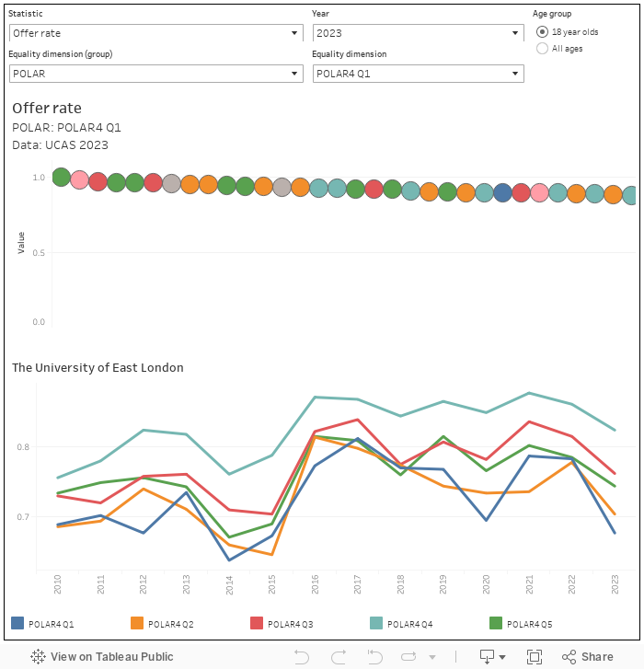Screen dimensions: 644x669
Task: Open the Year dropdown showing 2023
Action: click(418, 33)
